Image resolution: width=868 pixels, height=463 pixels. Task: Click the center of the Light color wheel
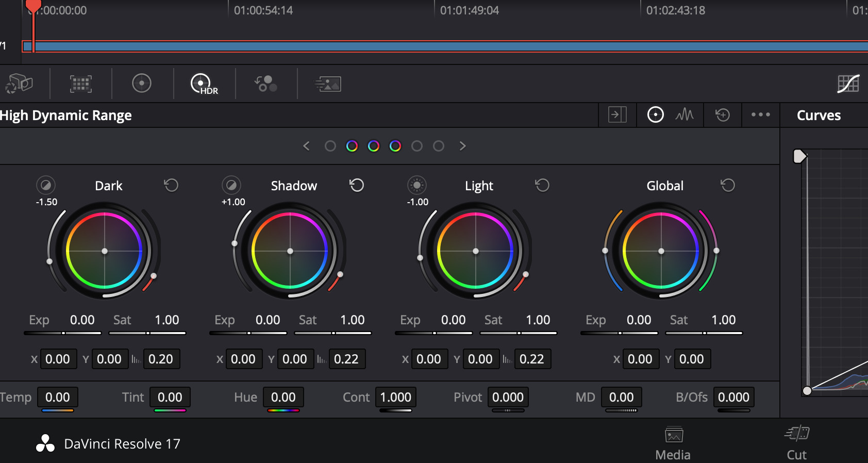476,251
